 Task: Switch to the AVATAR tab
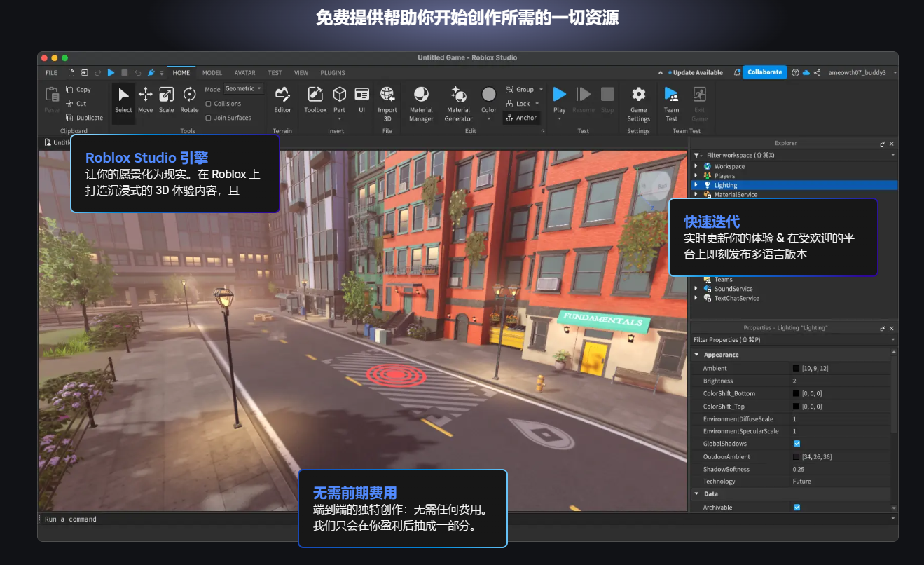pyautogui.click(x=244, y=72)
